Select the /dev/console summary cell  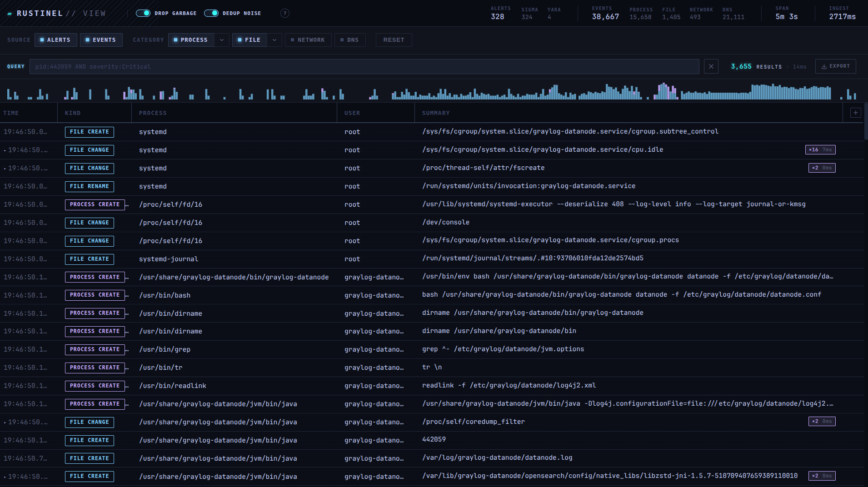445,223
